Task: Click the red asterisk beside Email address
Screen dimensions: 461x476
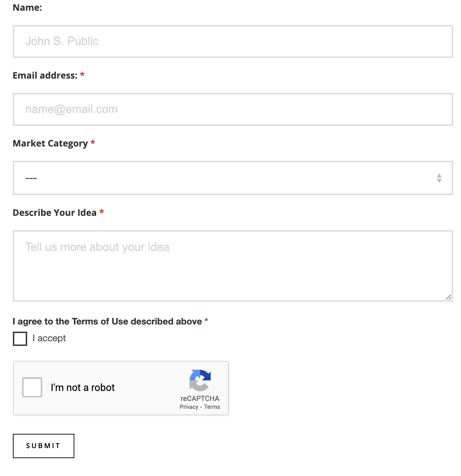Action: tap(82, 75)
